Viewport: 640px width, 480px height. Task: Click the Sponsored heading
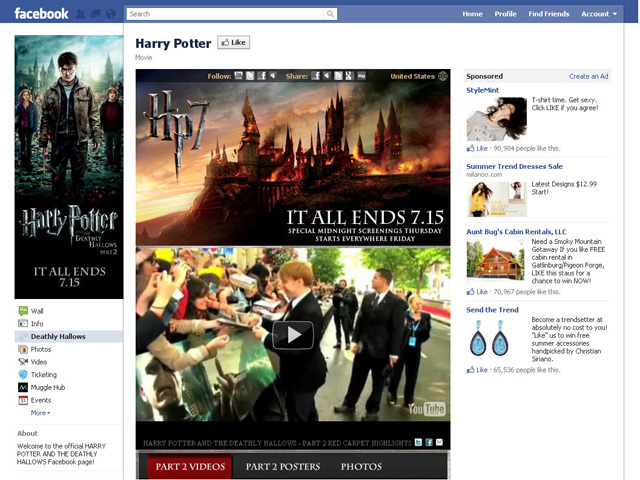[484, 76]
